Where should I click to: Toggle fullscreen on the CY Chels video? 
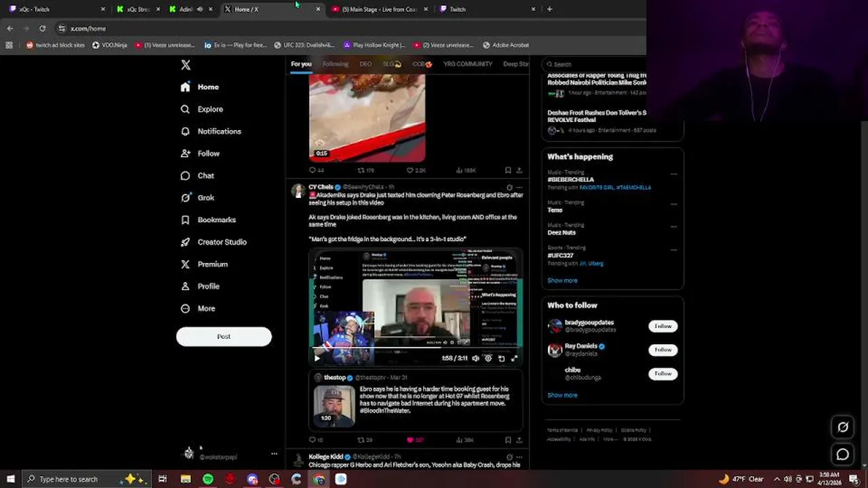[x=514, y=359]
